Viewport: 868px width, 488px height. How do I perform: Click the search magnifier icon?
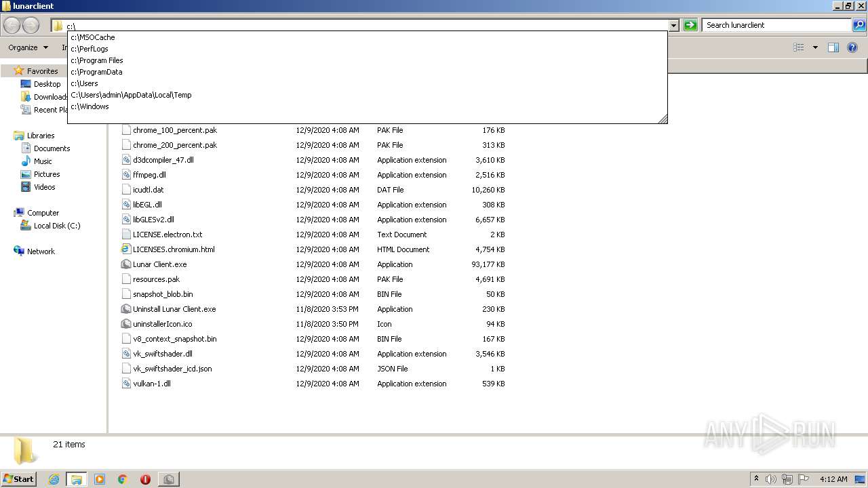tap(859, 25)
